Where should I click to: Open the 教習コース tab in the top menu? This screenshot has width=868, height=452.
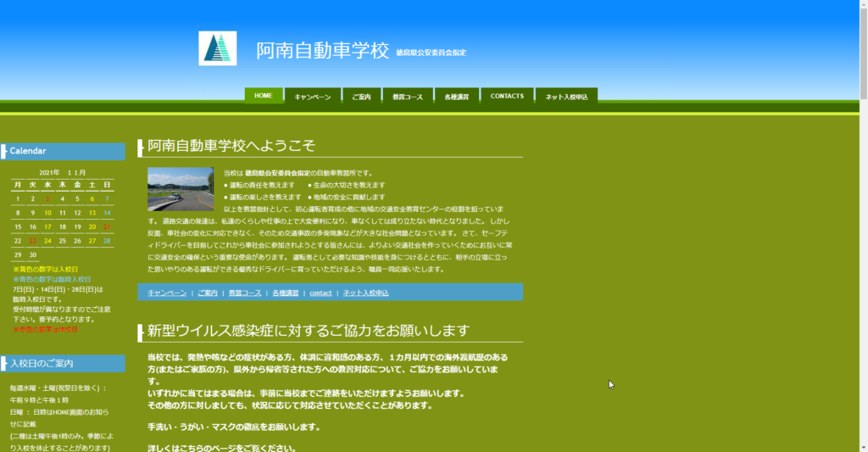click(408, 97)
